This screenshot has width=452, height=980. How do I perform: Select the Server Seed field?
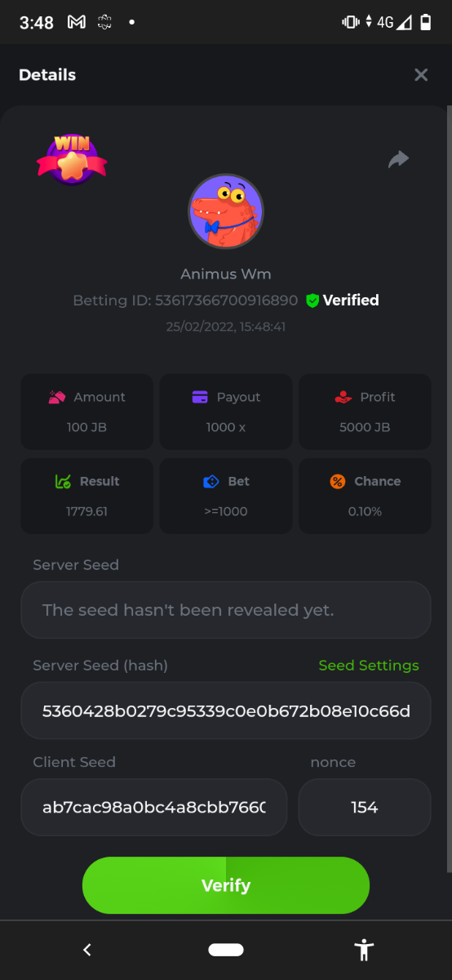(226, 610)
